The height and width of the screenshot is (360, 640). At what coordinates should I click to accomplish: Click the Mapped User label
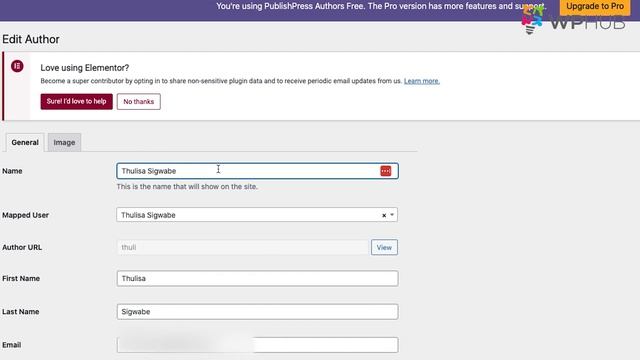(25, 215)
